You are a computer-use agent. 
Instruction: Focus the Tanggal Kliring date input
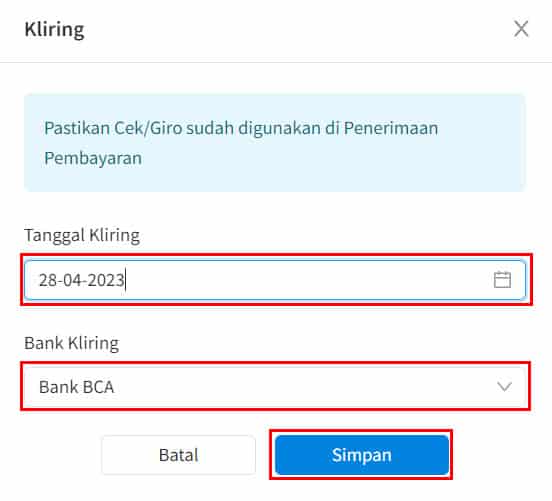275,280
